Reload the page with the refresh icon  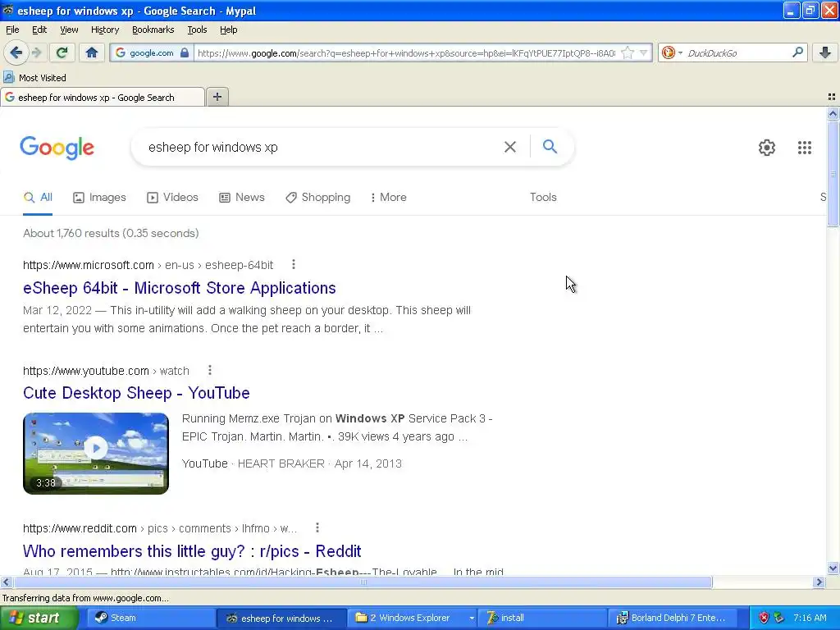pos(62,52)
